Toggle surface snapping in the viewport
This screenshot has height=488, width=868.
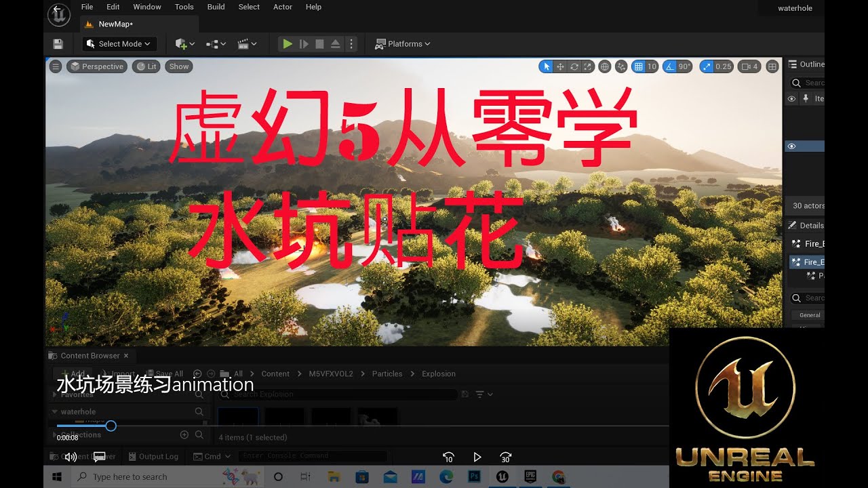pyautogui.click(x=621, y=66)
